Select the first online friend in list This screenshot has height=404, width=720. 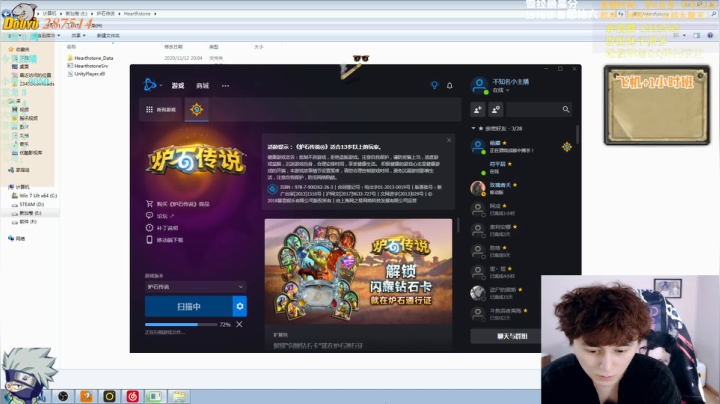coord(521,146)
